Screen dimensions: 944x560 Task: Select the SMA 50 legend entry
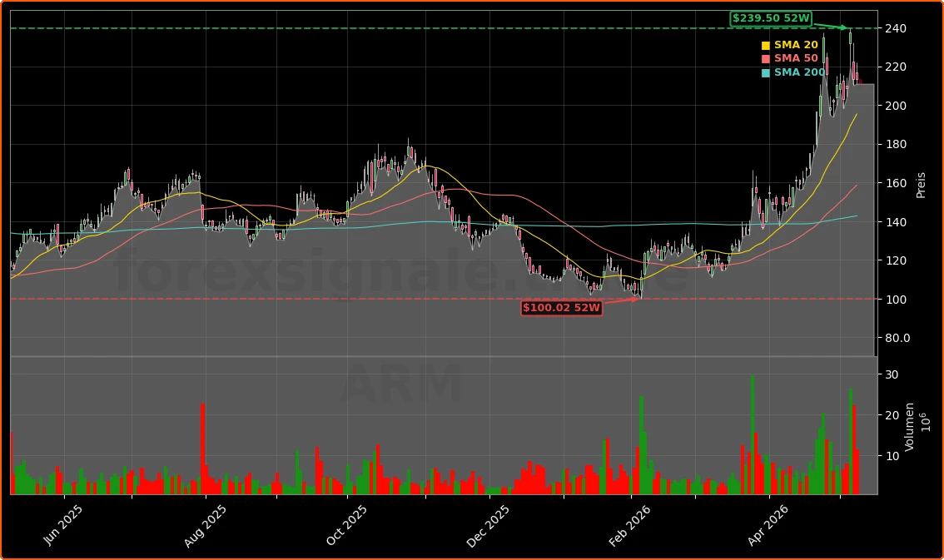pyautogui.click(x=789, y=58)
